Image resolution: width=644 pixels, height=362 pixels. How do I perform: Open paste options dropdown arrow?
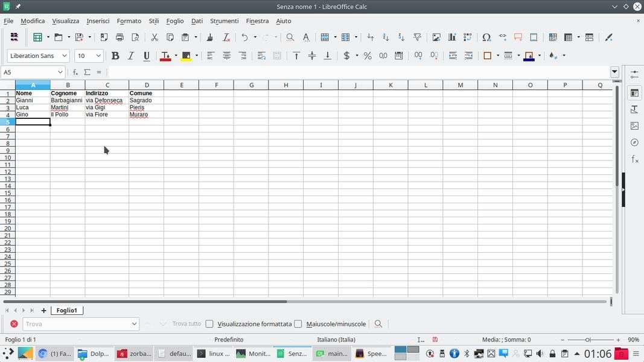click(x=196, y=37)
